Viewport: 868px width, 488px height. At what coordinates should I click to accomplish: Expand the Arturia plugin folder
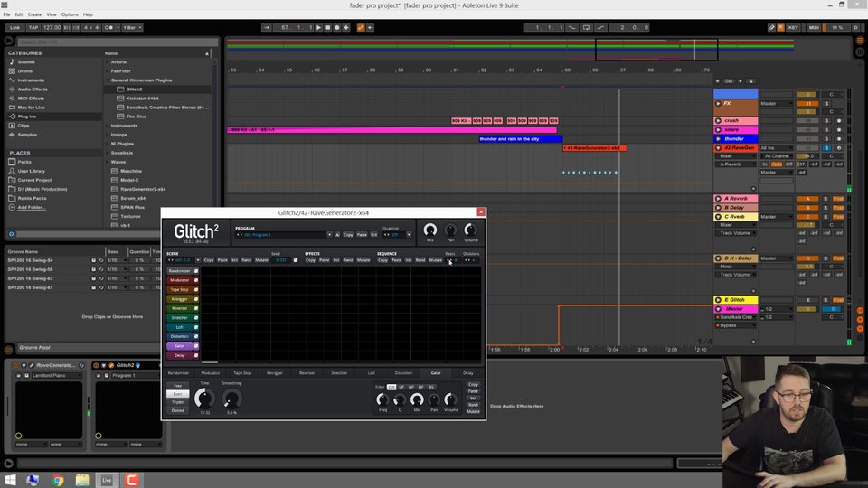coord(107,62)
